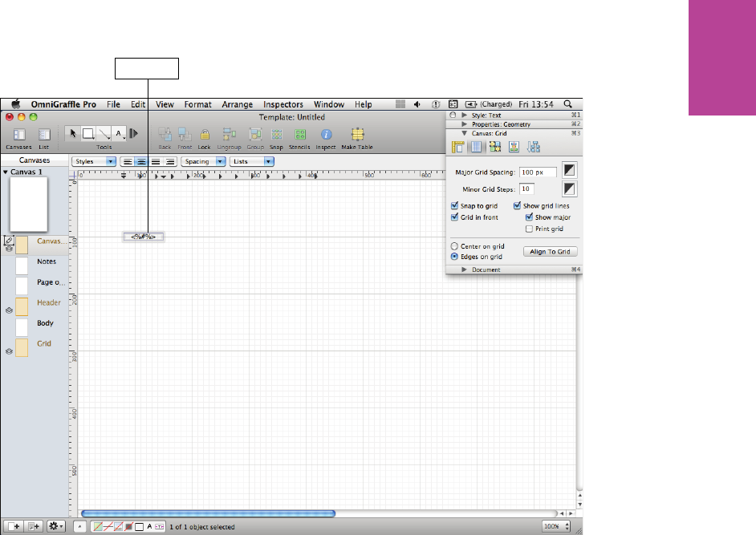Open the Inspect info panel
Viewport: 756px width, 535px height.
point(326,135)
